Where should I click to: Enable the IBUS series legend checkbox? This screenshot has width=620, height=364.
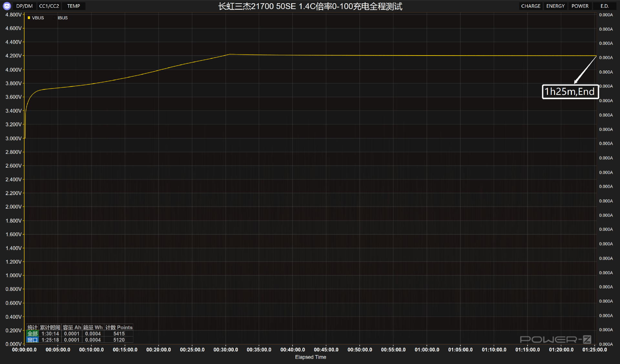[54, 18]
